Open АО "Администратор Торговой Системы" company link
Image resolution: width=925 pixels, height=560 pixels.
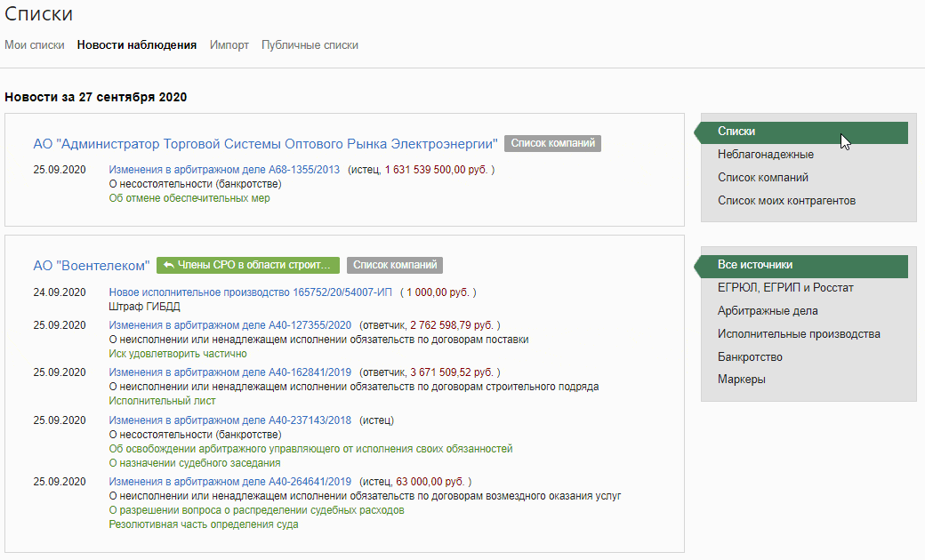pos(265,144)
